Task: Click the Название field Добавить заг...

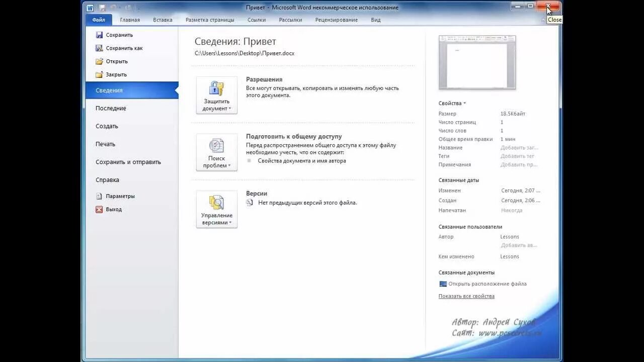Action: click(519, 148)
